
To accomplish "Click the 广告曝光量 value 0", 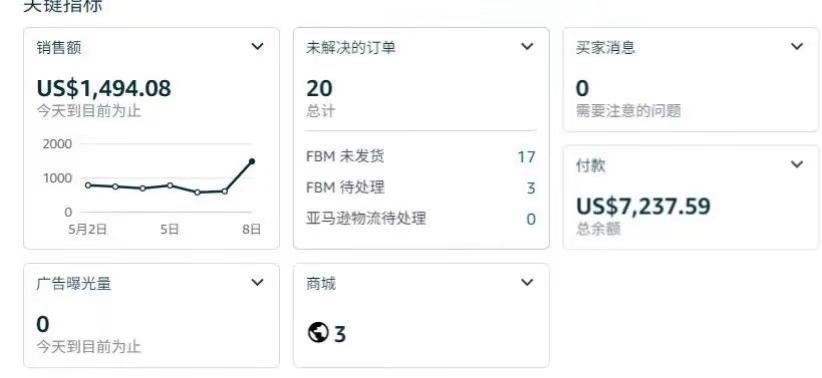I will [42, 324].
